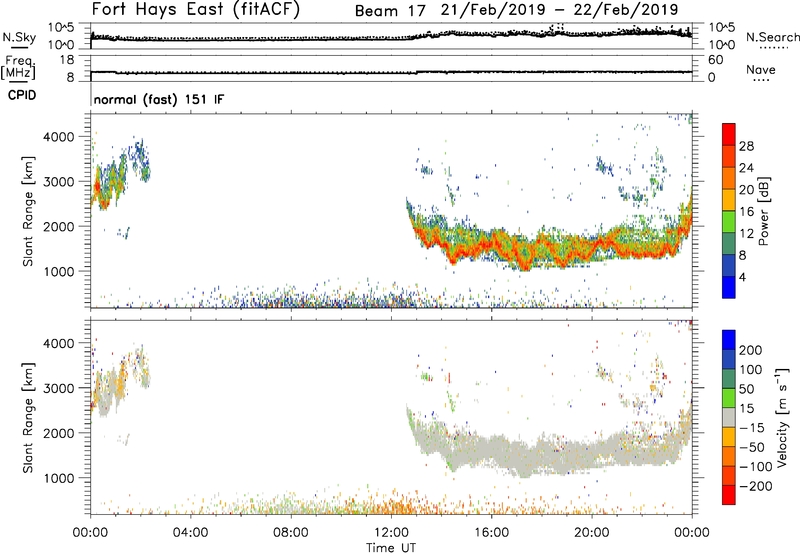800x554 pixels.
Task: Click the '20:00' time tick label
Action: (592, 533)
